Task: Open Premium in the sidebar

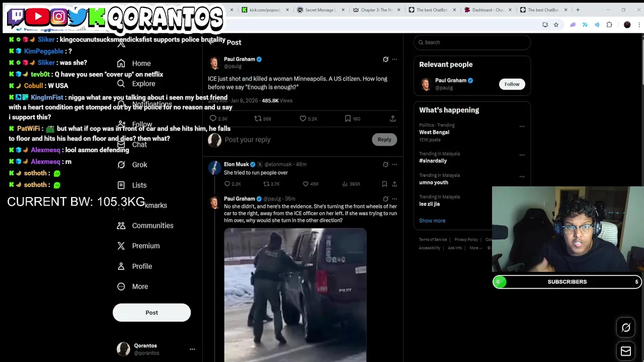Action: click(x=138, y=246)
